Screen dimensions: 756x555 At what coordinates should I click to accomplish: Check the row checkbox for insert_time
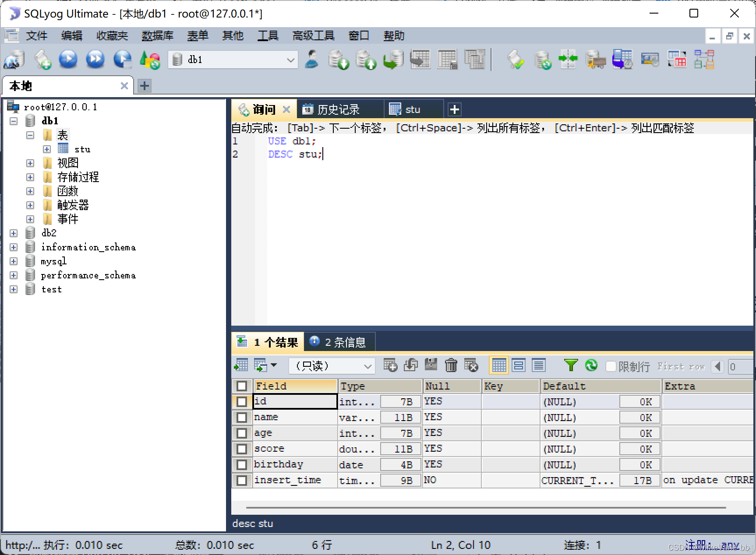pos(242,480)
